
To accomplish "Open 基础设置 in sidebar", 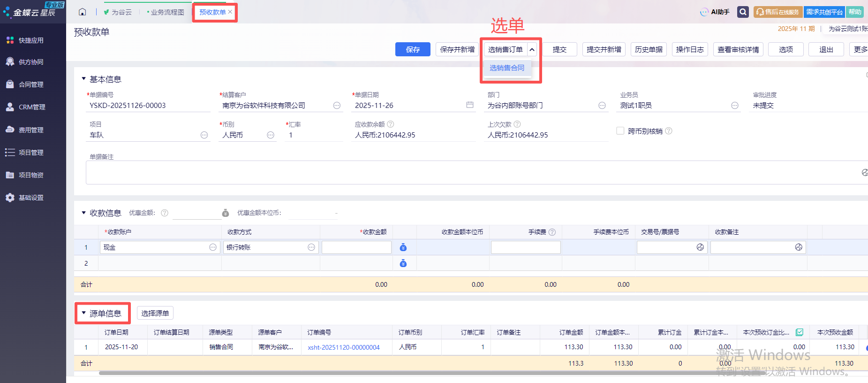I will tap(31, 198).
